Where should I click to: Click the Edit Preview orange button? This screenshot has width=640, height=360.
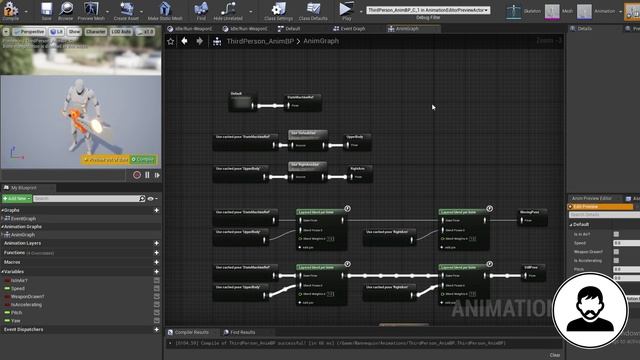[x=600, y=207]
